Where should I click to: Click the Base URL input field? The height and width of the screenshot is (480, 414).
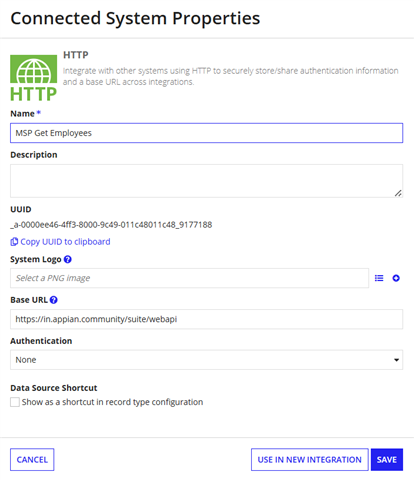[x=206, y=319]
